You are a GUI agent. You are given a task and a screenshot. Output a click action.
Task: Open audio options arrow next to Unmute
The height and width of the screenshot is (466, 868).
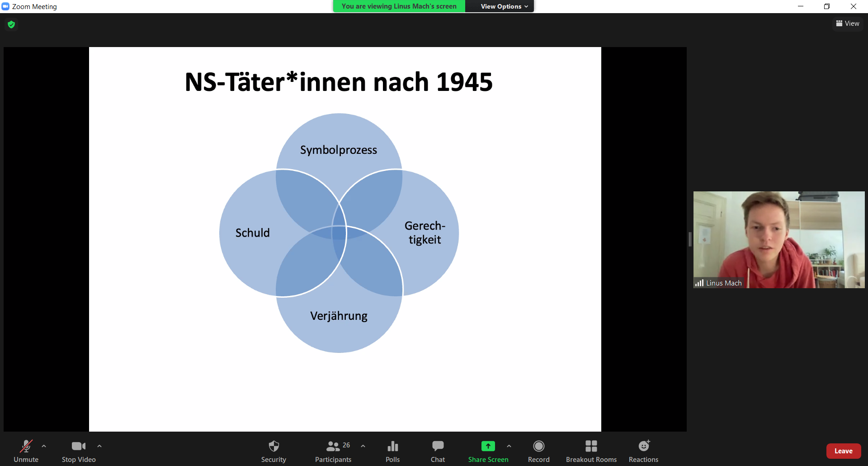coord(44,446)
